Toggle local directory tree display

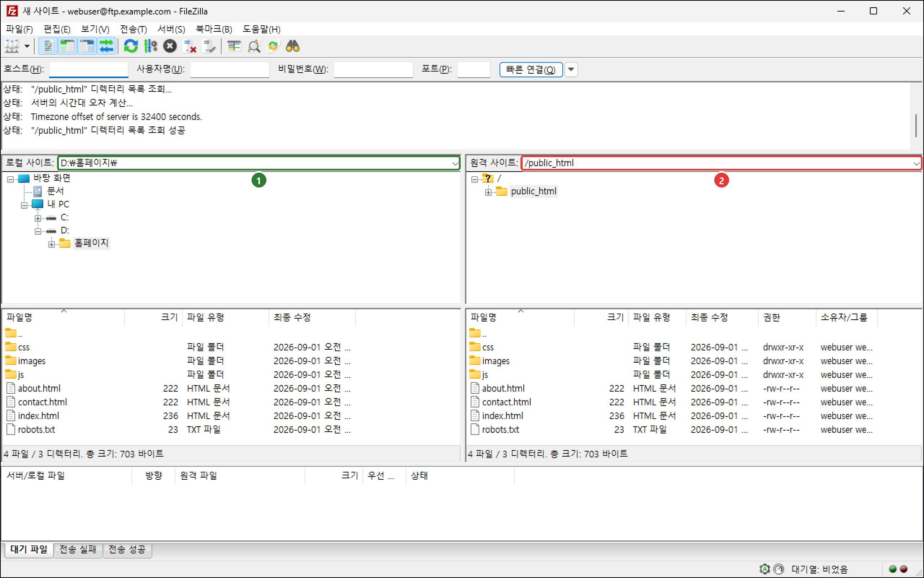tap(67, 47)
